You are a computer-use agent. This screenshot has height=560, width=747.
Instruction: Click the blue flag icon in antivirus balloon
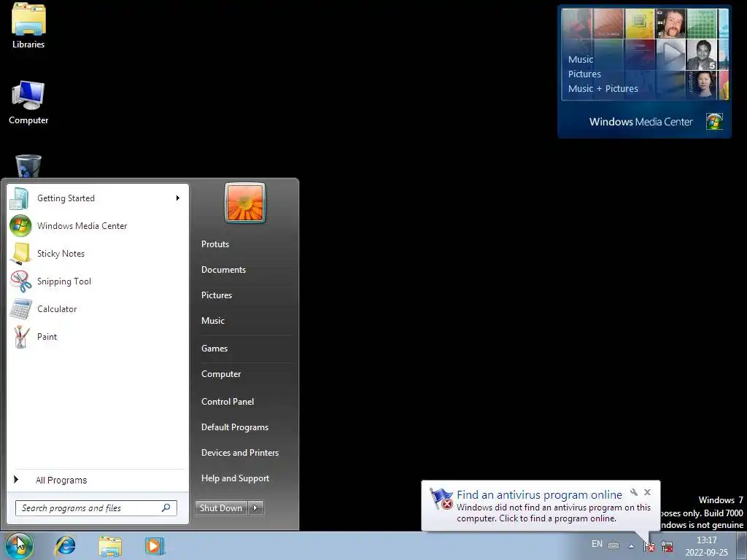[441, 499]
